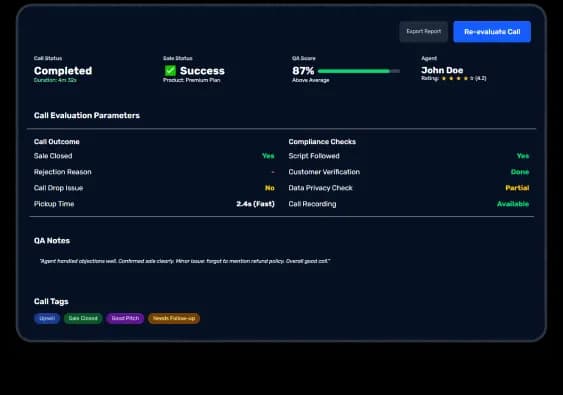
Task: Click the Partial value for Data Privacy Check
Action: tap(517, 188)
